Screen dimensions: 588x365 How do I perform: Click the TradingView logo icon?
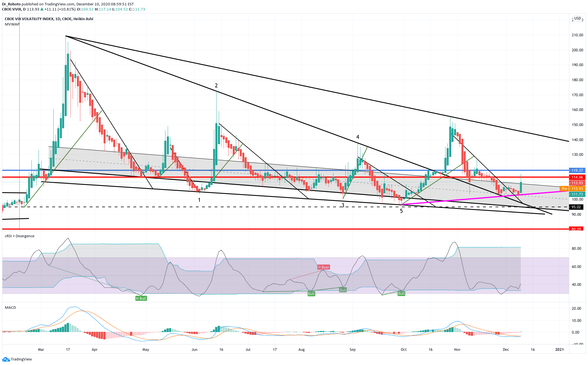(x=6, y=359)
